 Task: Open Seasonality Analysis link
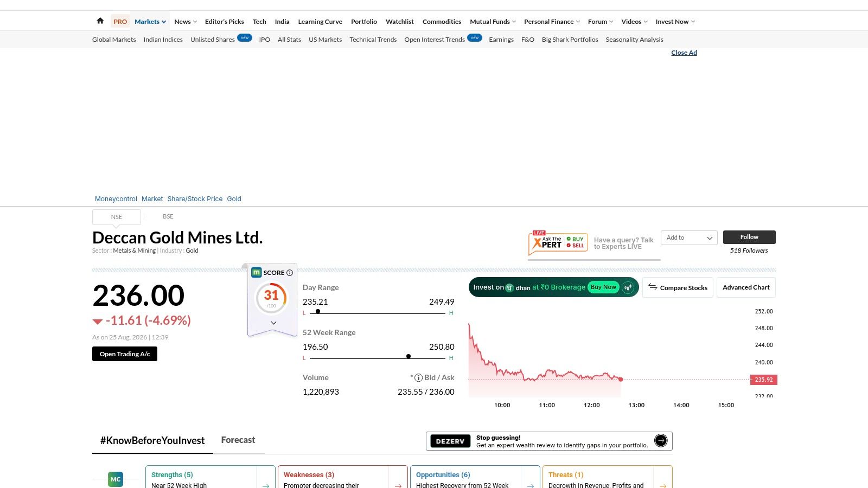(634, 40)
